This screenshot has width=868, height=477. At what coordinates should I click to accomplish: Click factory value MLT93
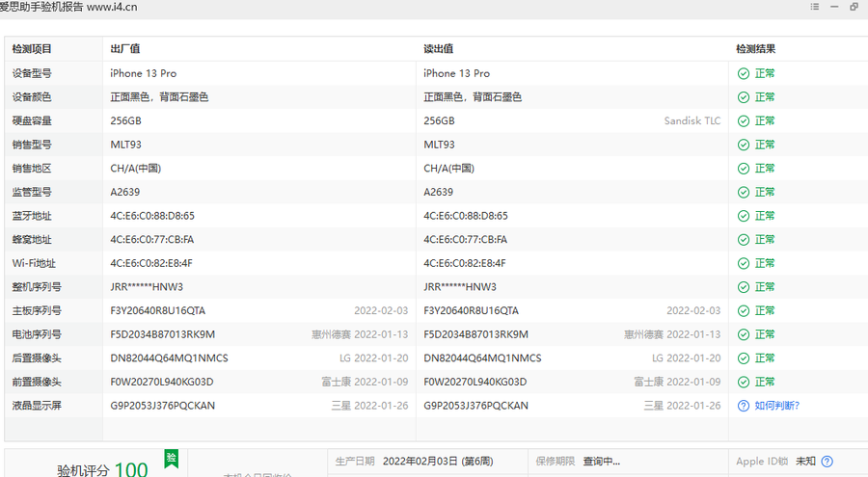point(125,145)
